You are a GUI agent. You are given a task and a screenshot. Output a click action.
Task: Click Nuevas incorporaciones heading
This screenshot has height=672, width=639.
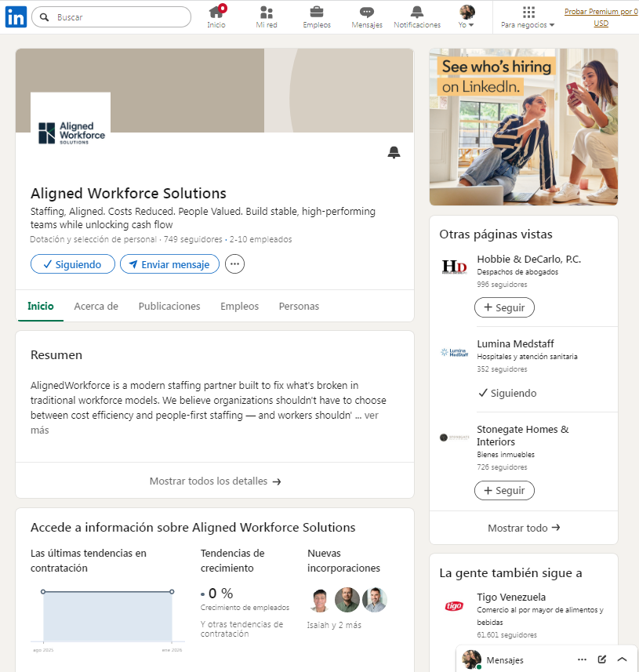[x=343, y=561]
